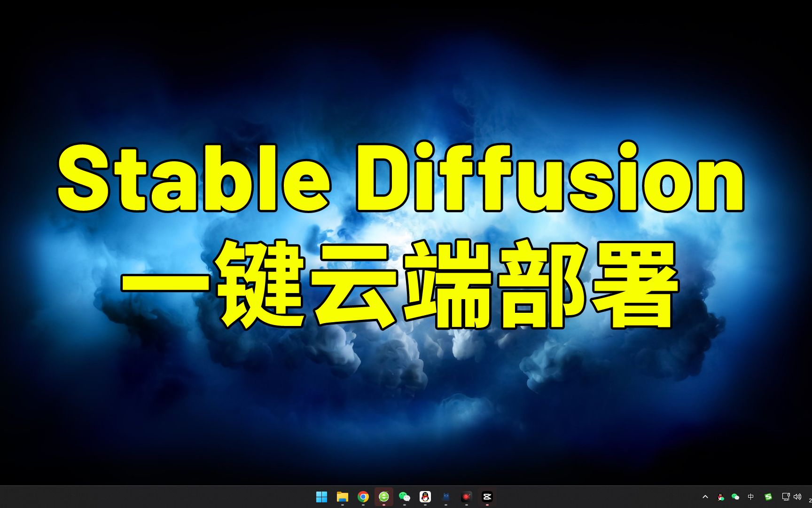Open the network status tray icon

click(786, 497)
